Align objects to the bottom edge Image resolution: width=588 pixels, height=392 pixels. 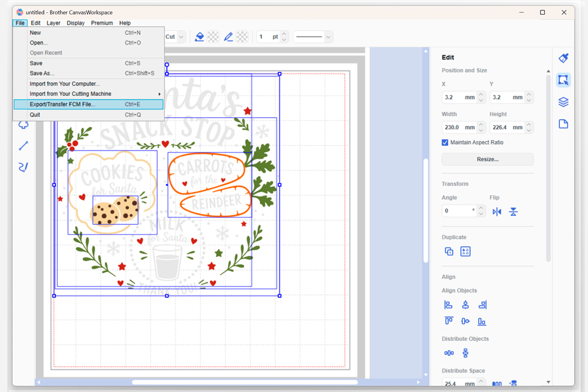point(482,321)
